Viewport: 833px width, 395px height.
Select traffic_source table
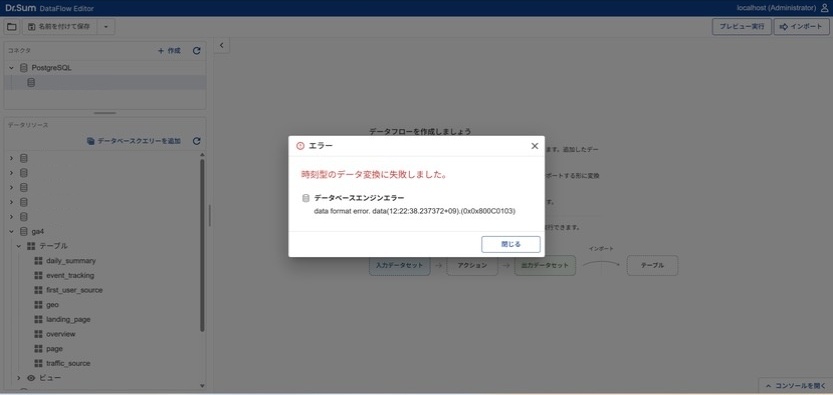tap(68, 363)
